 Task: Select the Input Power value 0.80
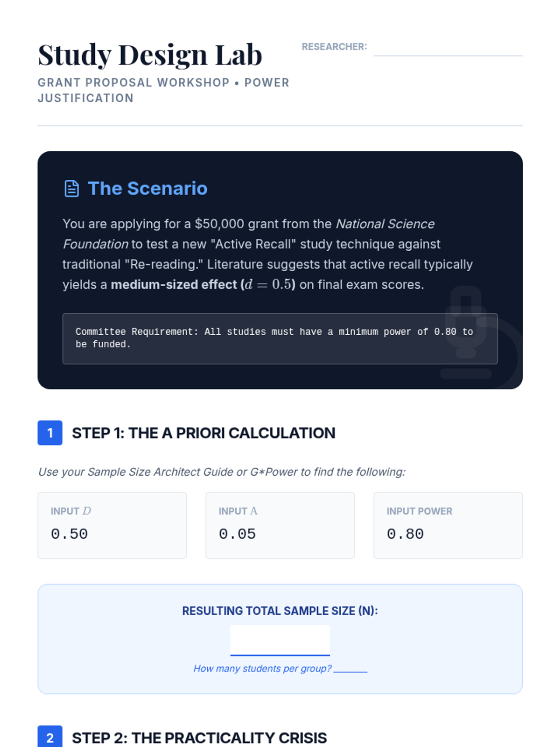pyautogui.click(x=406, y=534)
